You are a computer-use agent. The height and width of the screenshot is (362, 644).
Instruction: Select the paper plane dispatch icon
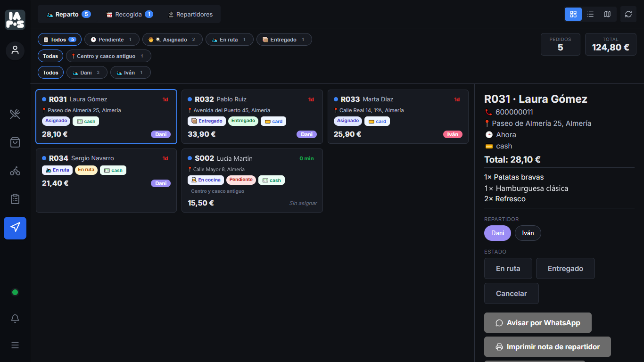[x=15, y=228]
